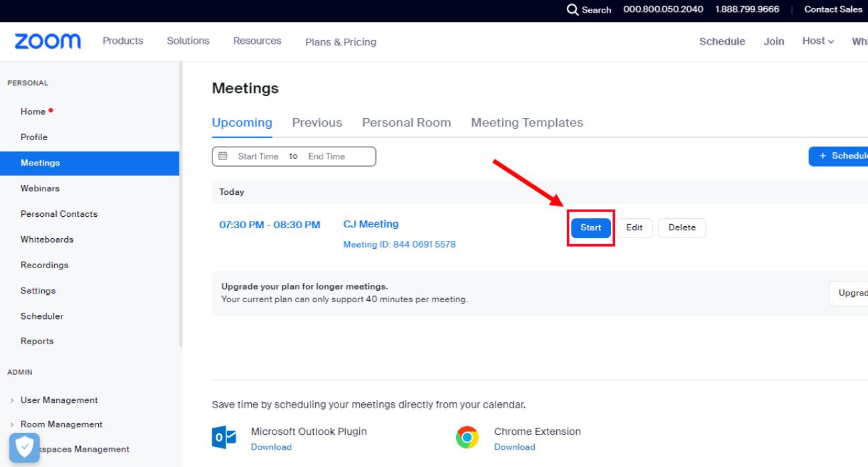This screenshot has width=868, height=467.
Task: Open the Host dropdown menu
Action: coord(818,41)
